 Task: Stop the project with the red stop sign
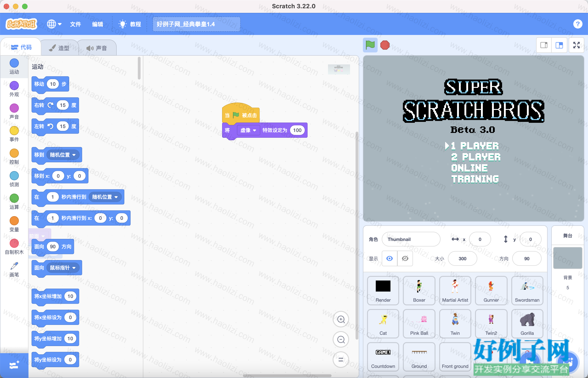click(385, 45)
